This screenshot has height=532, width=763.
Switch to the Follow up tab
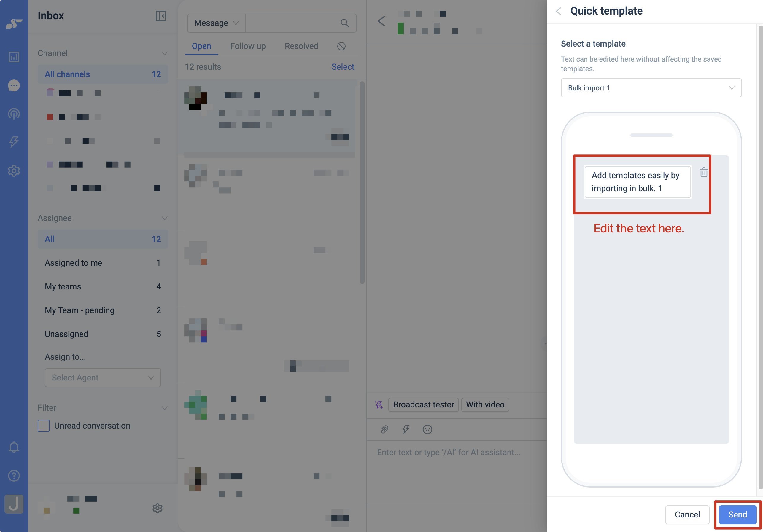point(248,46)
